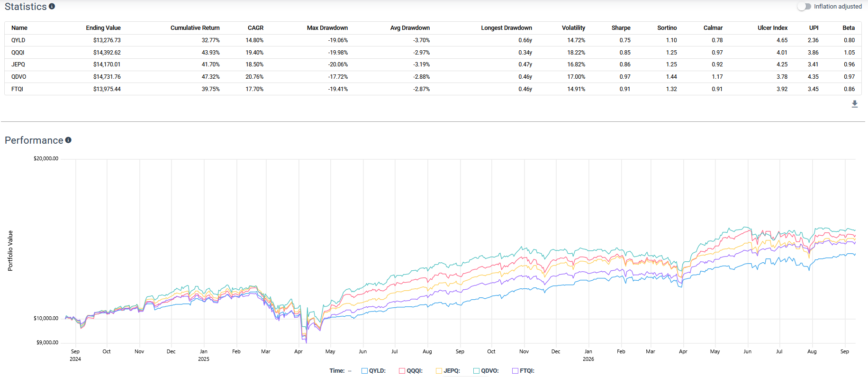Click Calmar value 1.17
This screenshot has width=868, height=377.
(717, 77)
